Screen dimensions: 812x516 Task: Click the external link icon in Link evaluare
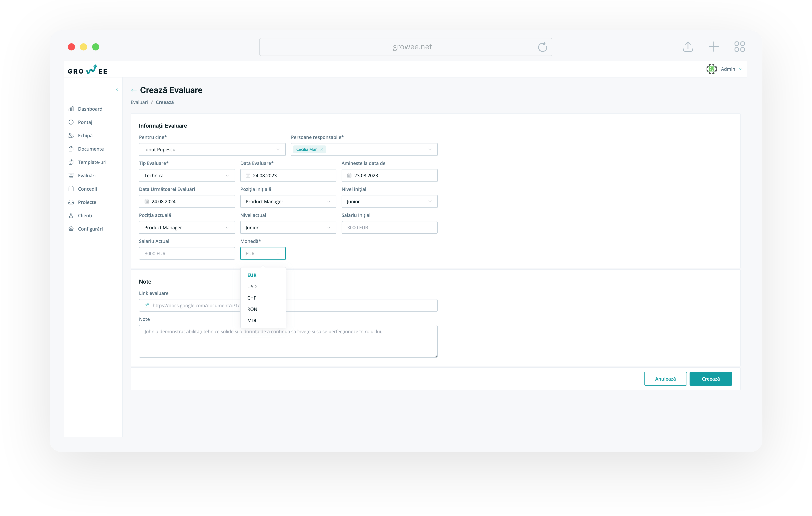(x=147, y=305)
